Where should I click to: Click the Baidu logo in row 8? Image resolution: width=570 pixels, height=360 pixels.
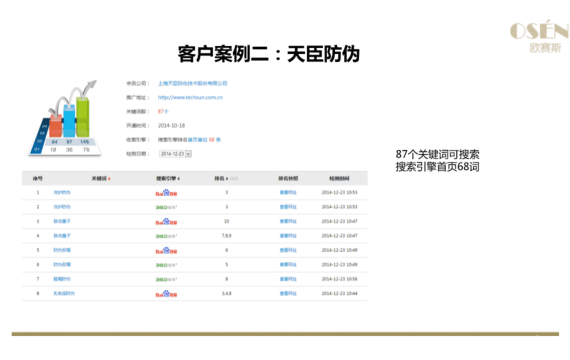coord(166,293)
